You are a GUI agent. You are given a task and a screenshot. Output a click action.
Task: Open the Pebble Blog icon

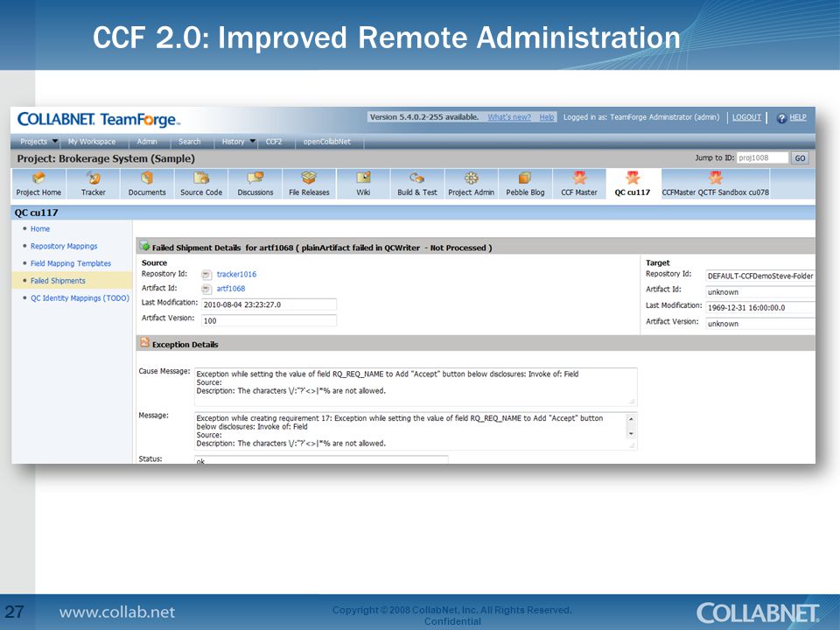(x=525, y=178)
